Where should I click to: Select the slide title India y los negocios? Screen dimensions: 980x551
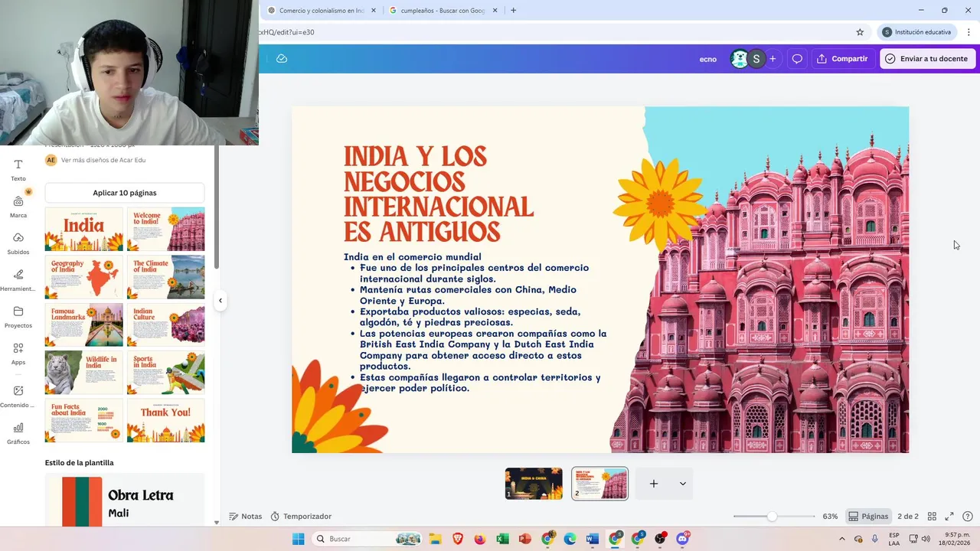click(439, 194)
